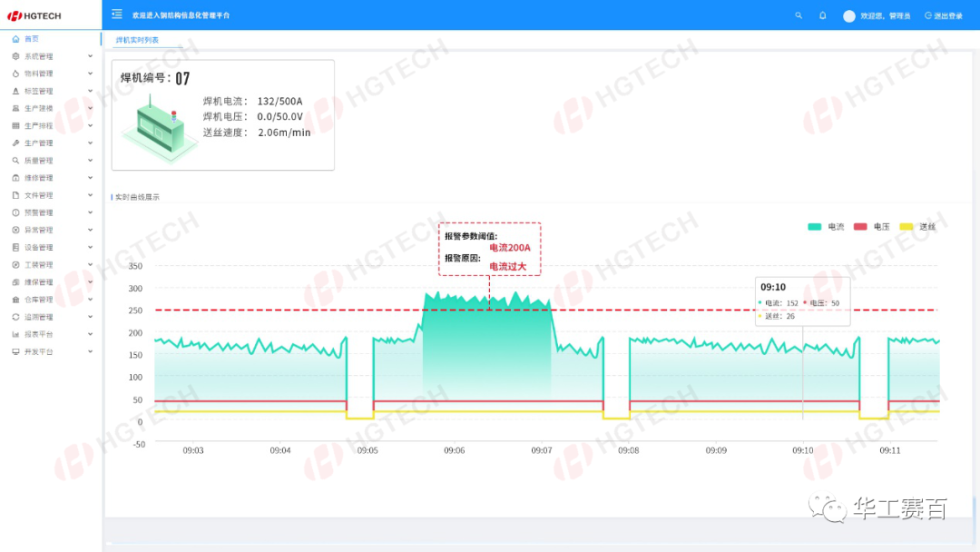The image size is (980, 552).
Task: Expand the 物料管理 menu chevron
Action: 90,74
